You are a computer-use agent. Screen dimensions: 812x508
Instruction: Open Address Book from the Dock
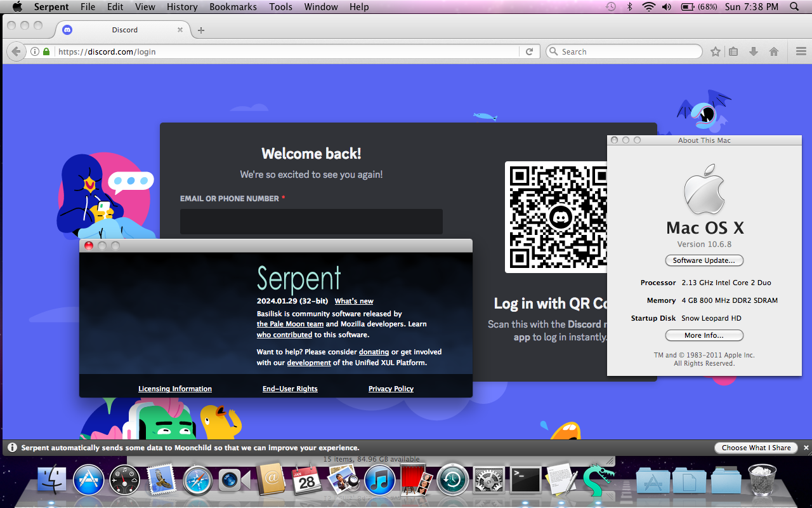pos(271,479)
